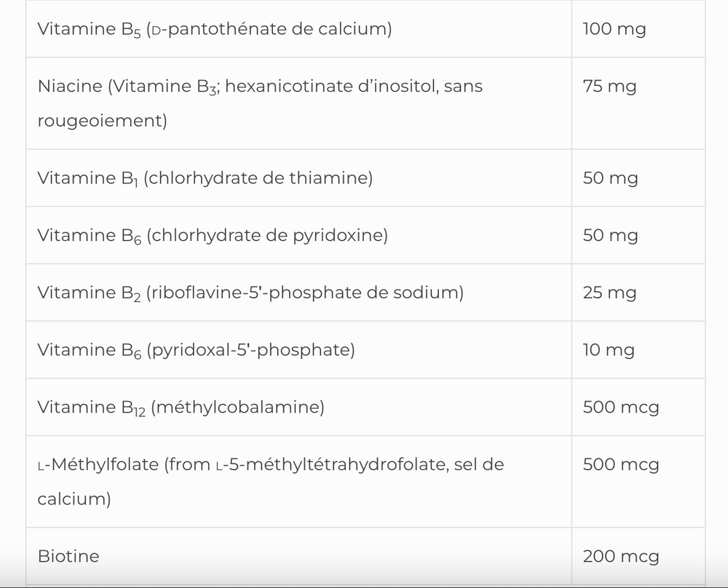Select the Biotine ingredient name
The image size is (728, 588).
68,557
